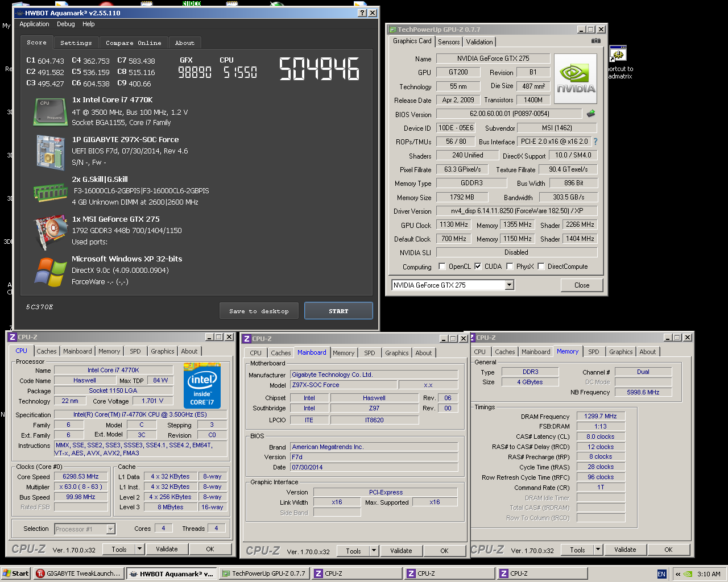Click the CPU chip icon in Aquamark
728x582 pixels.
(x=49, y=111)
